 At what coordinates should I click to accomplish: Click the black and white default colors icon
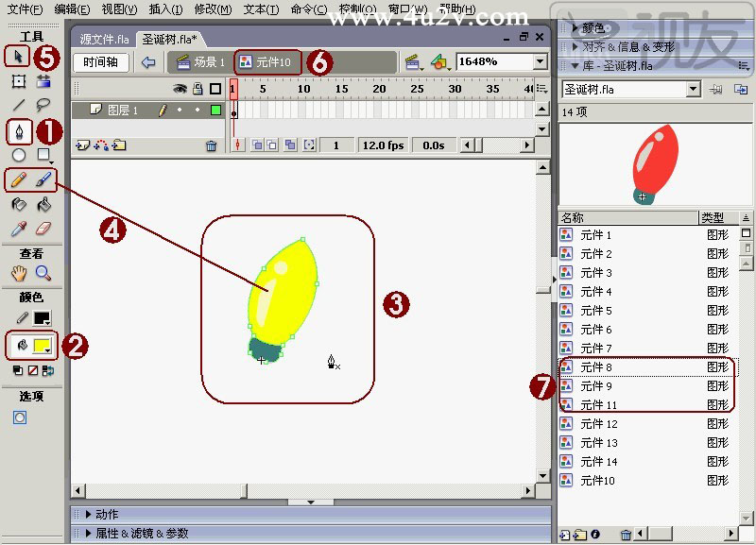[18, 370]
